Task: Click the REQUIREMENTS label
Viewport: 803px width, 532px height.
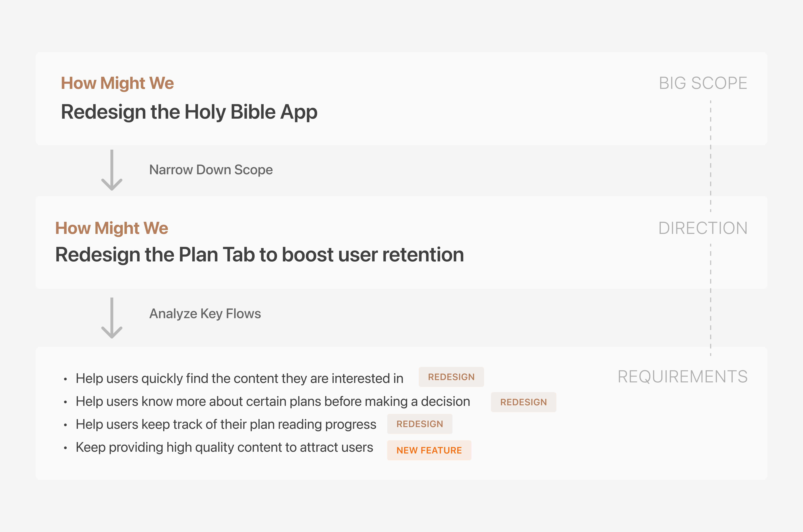Action: coord(683,377)
